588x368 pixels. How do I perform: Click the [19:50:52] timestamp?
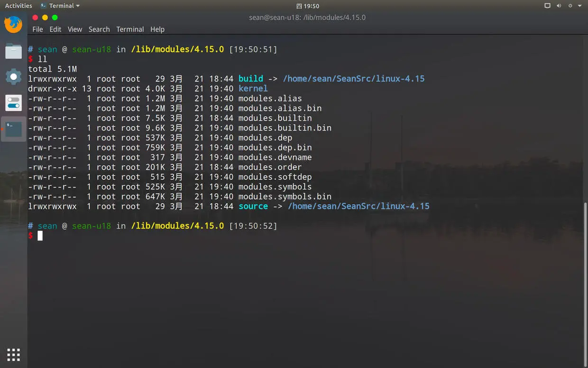pyautogui.click(x=253, y=226)
